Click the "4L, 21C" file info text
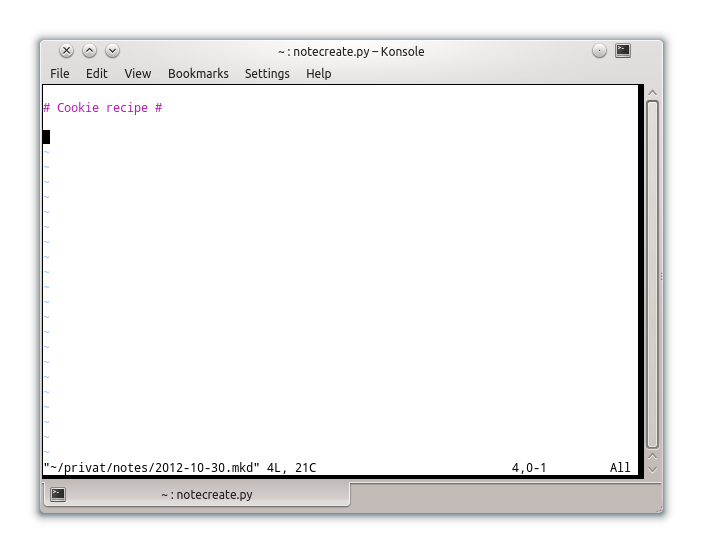 291,468
